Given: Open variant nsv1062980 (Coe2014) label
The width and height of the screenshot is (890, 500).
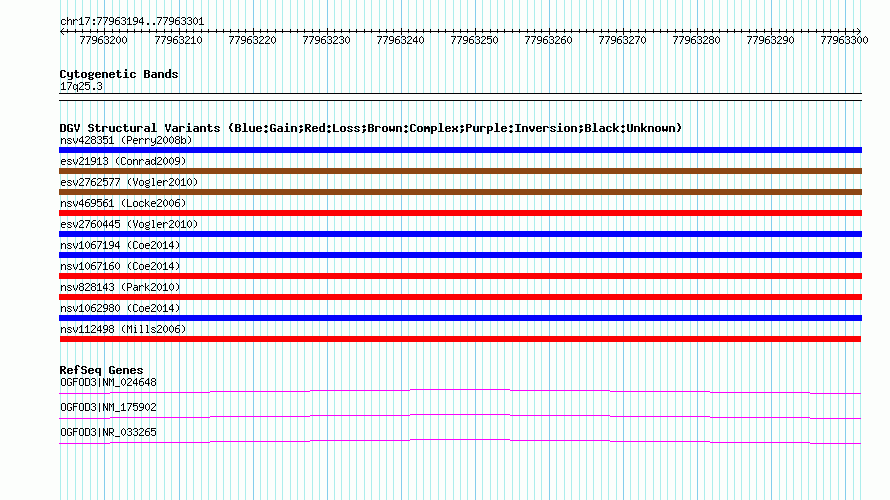Looking at the screenshot, I should (120, 308).
